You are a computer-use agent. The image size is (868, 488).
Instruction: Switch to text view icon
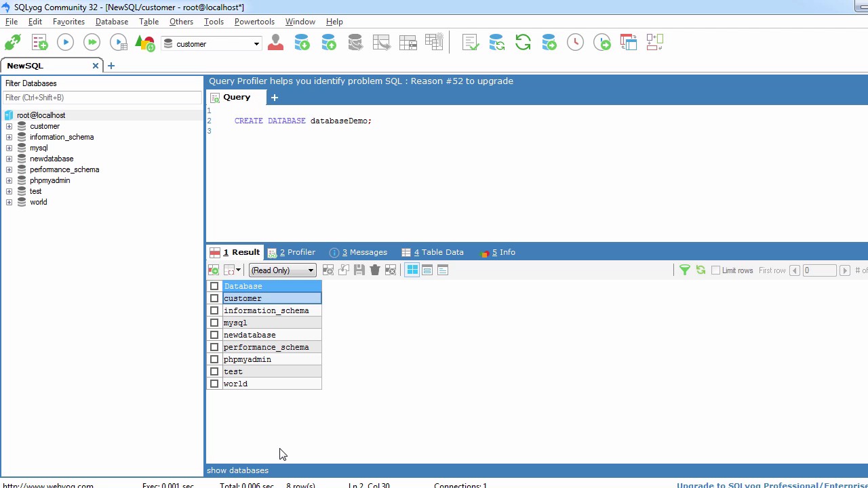point(443,270)
